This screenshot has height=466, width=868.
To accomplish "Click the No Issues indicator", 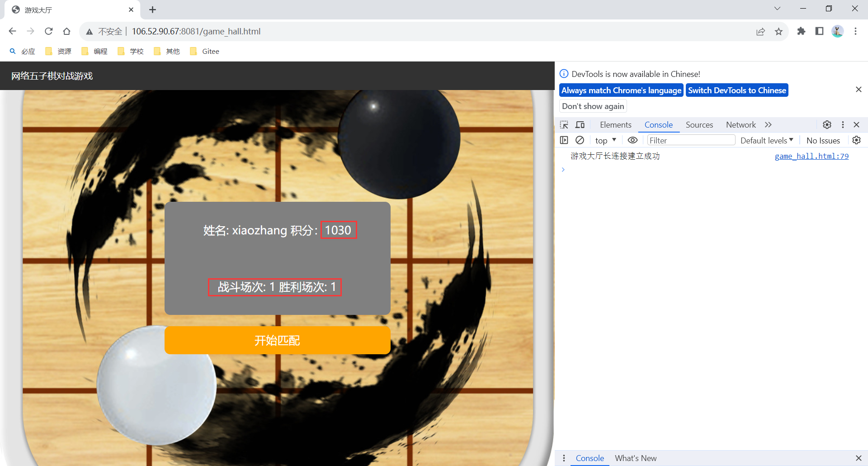I will point(823,140).
